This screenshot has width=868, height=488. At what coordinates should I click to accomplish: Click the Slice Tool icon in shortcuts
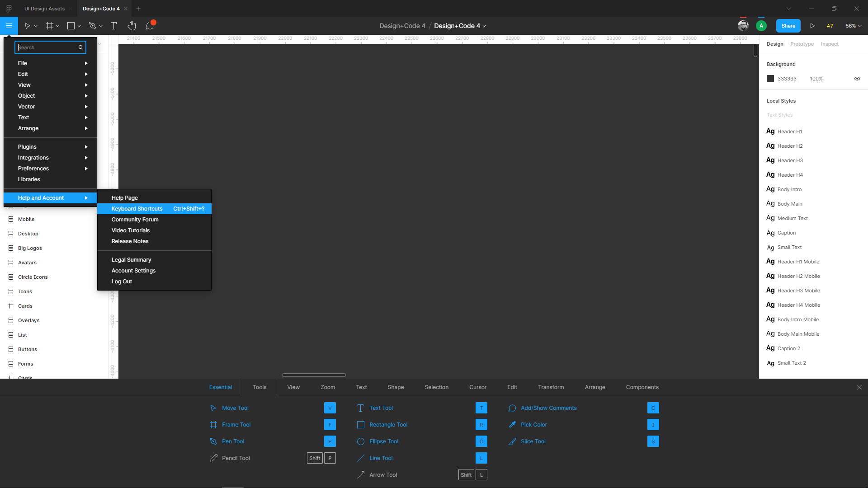pyautogui.click(x=512, y=441)
